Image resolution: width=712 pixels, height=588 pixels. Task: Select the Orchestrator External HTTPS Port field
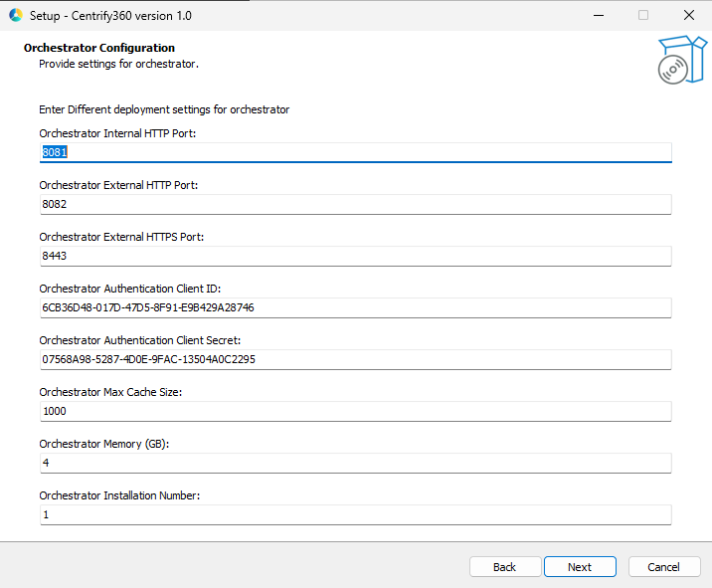pos(356,256)
